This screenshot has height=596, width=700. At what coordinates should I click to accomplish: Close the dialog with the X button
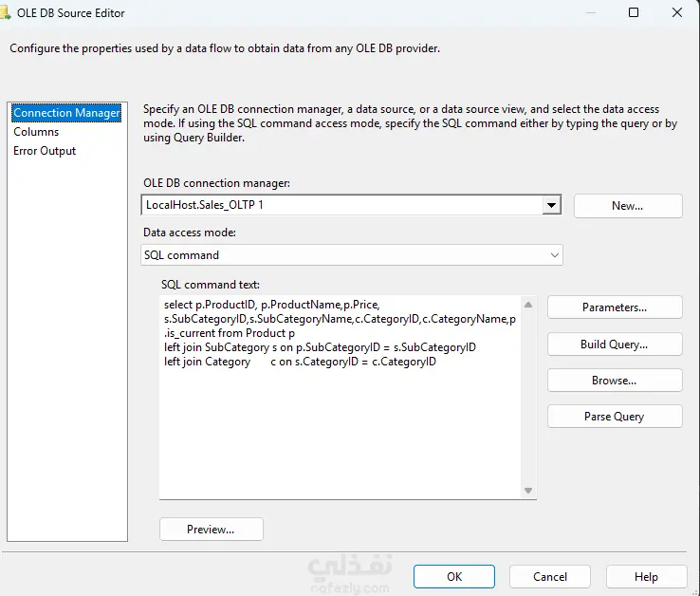[x=677, y=12]
